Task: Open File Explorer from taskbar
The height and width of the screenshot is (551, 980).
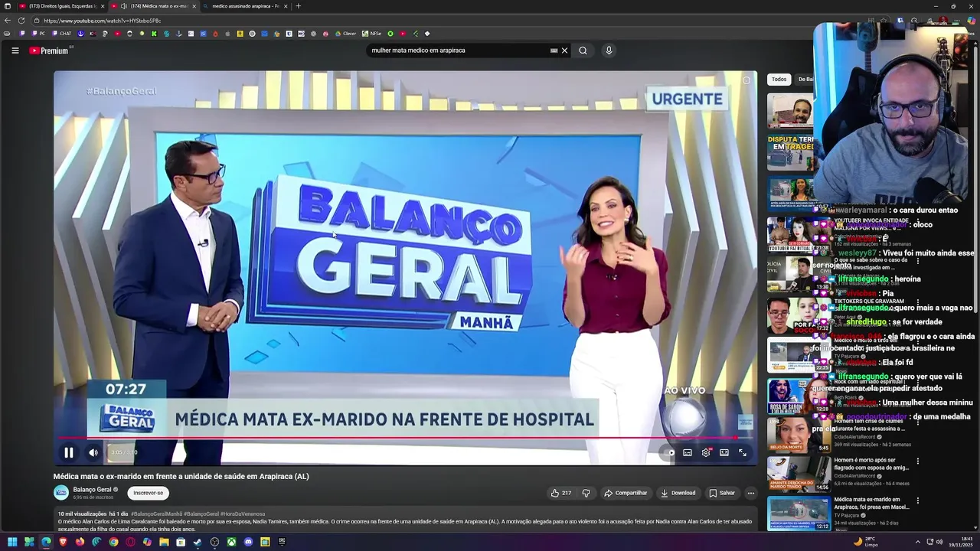Action: (x=164, y=542)
